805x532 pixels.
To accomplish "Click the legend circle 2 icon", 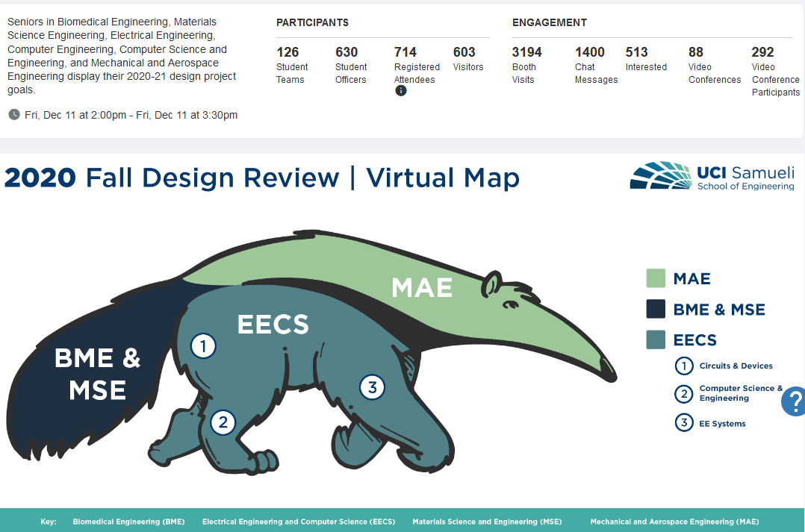I will click(x=683, y=393).
